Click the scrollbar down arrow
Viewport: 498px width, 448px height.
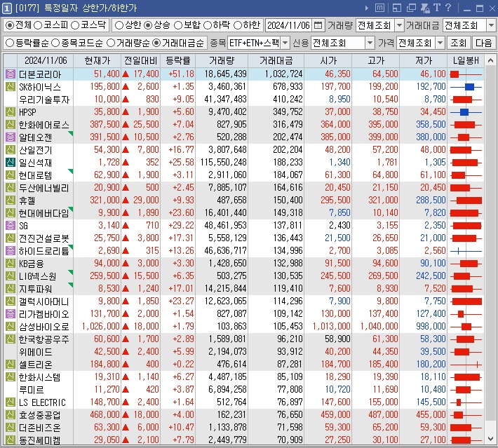[x=490, y=439]
